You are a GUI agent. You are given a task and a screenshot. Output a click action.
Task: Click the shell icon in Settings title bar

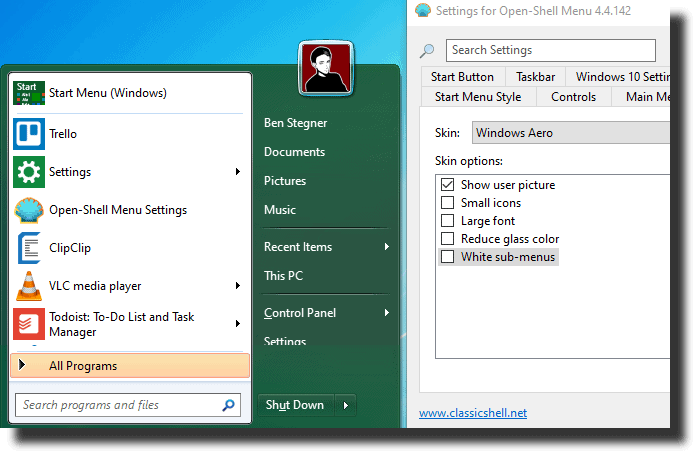tap(423, 10)
